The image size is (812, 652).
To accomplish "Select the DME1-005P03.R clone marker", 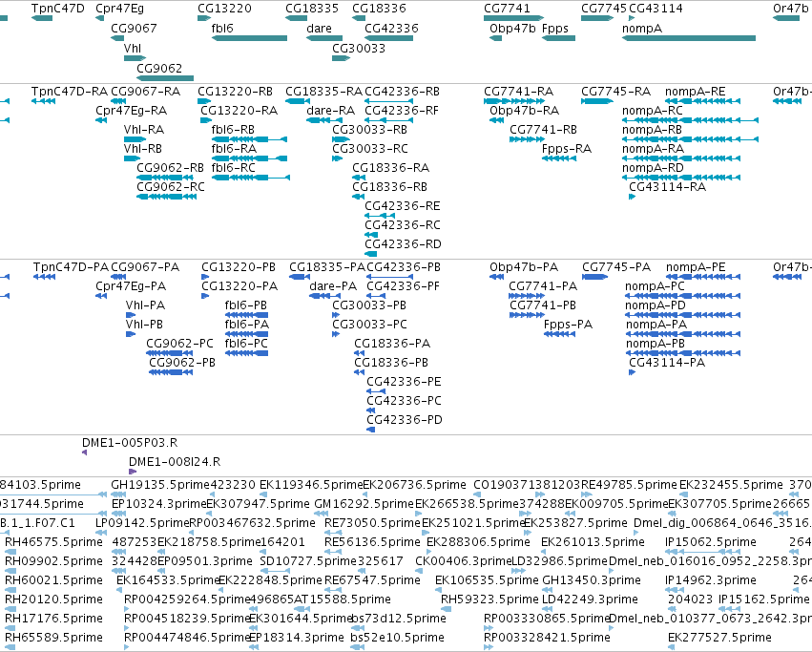I will point(84,452).
